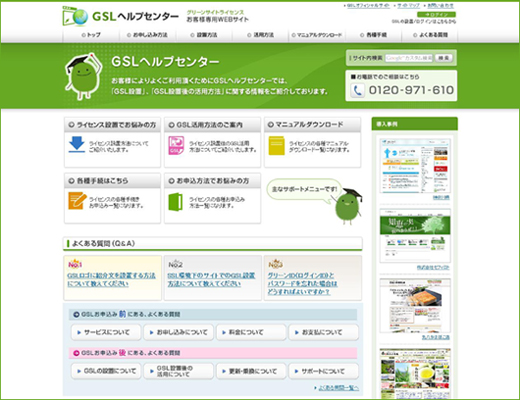Open the first 導入事例 site thumbnail
The width and height of the screenshot is (520, 400).
[x=415, y=166]
